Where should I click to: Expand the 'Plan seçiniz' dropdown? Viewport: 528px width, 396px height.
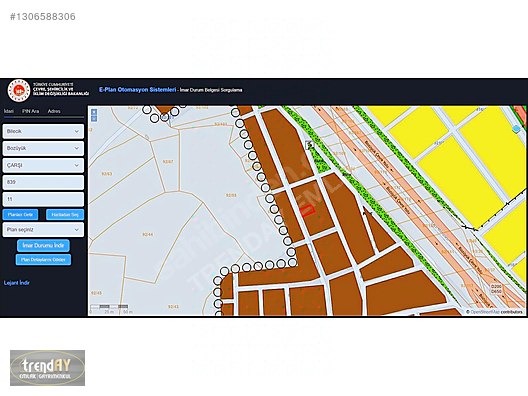(43, 230)
